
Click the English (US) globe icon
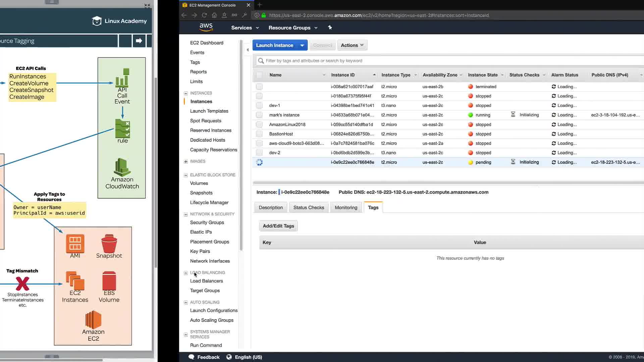[x=229, y=357]
